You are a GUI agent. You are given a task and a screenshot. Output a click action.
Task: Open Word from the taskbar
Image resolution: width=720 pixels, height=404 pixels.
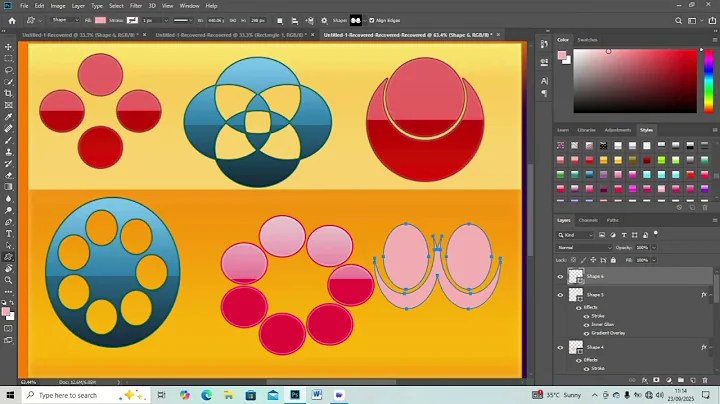pos(317,395)
